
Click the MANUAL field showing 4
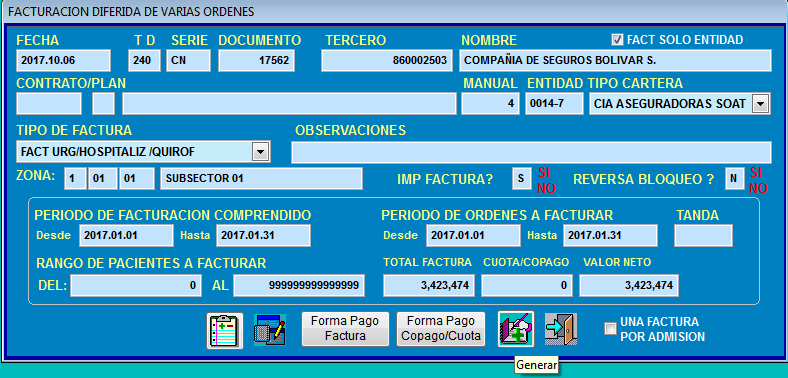490,104
